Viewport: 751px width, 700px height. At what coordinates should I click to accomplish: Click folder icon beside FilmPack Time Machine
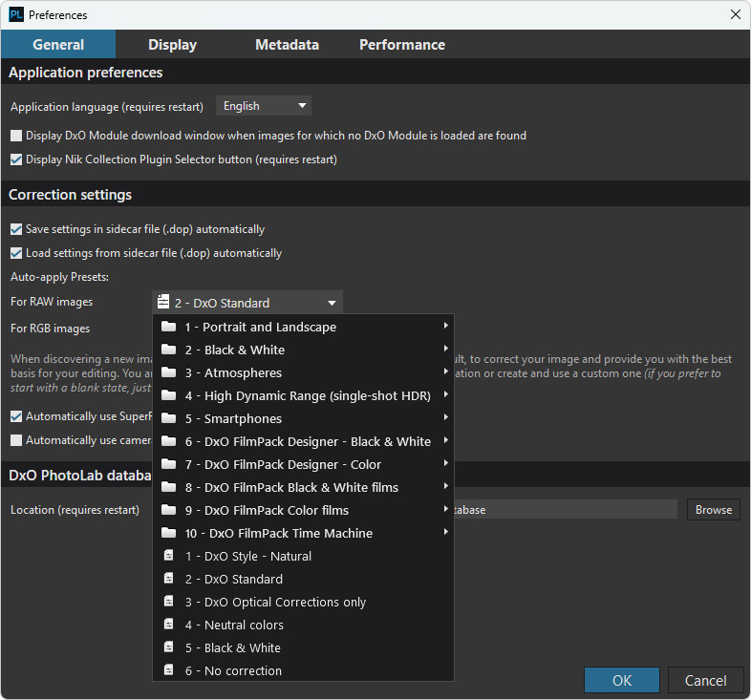[168, 533]
